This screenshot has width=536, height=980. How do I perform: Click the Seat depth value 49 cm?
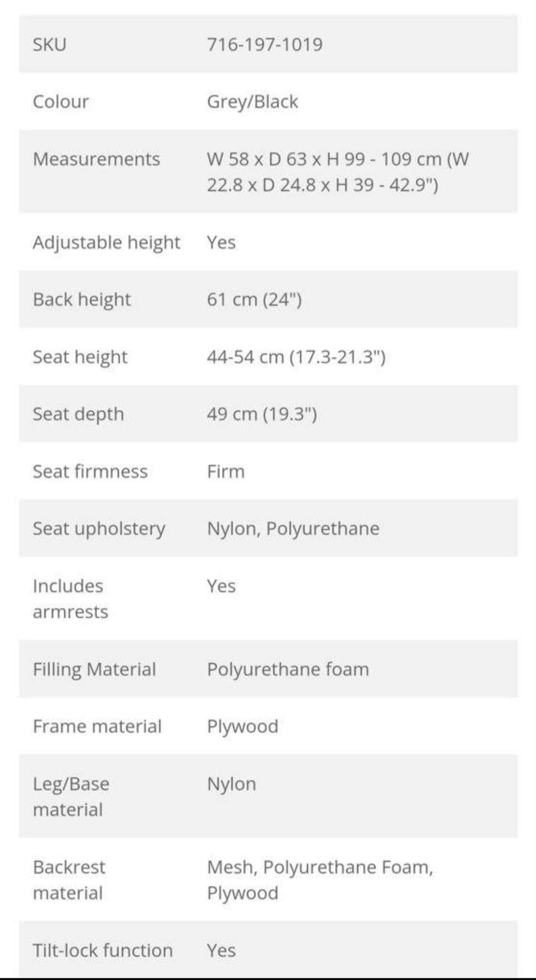262,414
